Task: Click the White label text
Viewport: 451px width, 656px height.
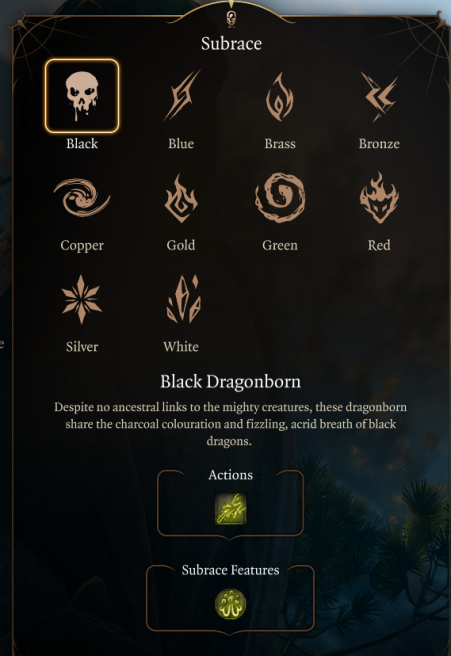Action: [181, 346]
